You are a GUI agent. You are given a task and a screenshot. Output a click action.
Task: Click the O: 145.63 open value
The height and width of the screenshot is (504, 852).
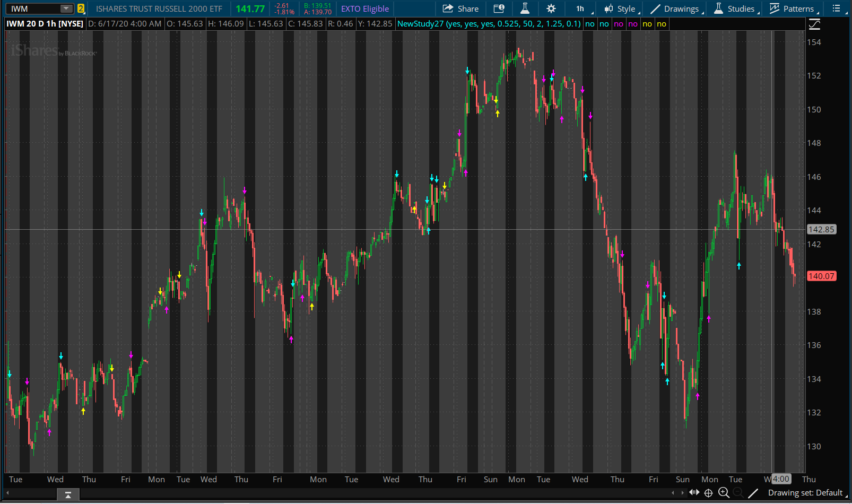[x=185, y=24]
